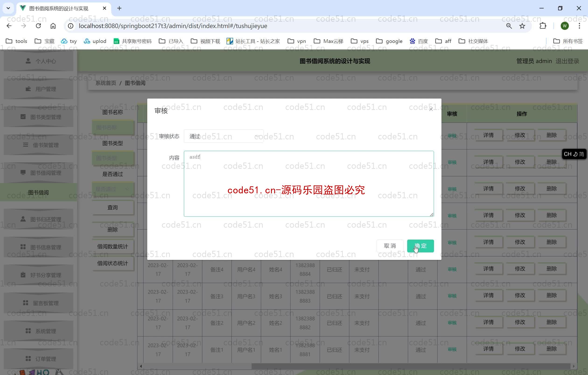Expand 订单管理 sidebar menu
Screen dimensions: 588x375
(x=38, y=359)
